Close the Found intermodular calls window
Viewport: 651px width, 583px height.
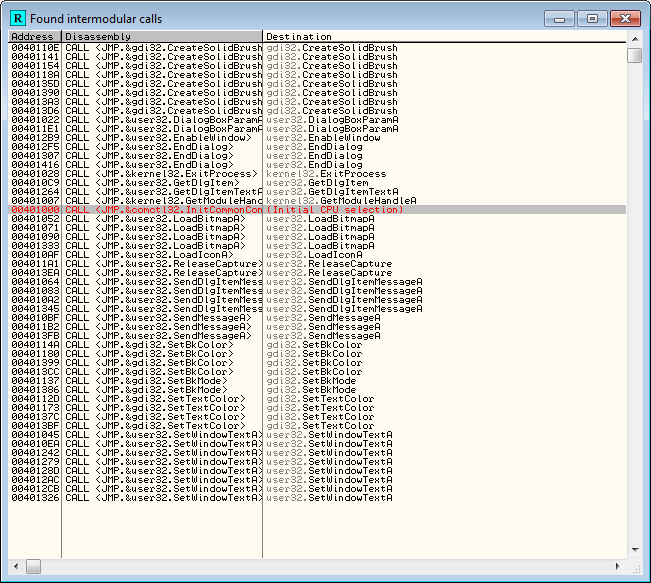(625, 19)
